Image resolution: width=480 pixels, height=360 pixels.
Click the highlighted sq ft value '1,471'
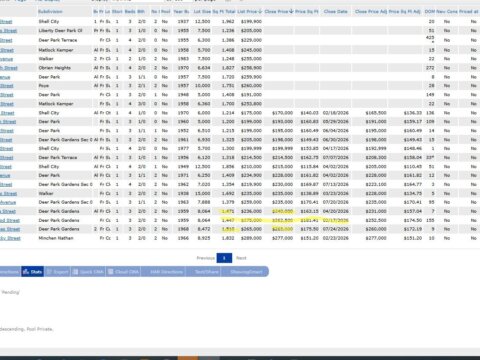coord(228,211)
